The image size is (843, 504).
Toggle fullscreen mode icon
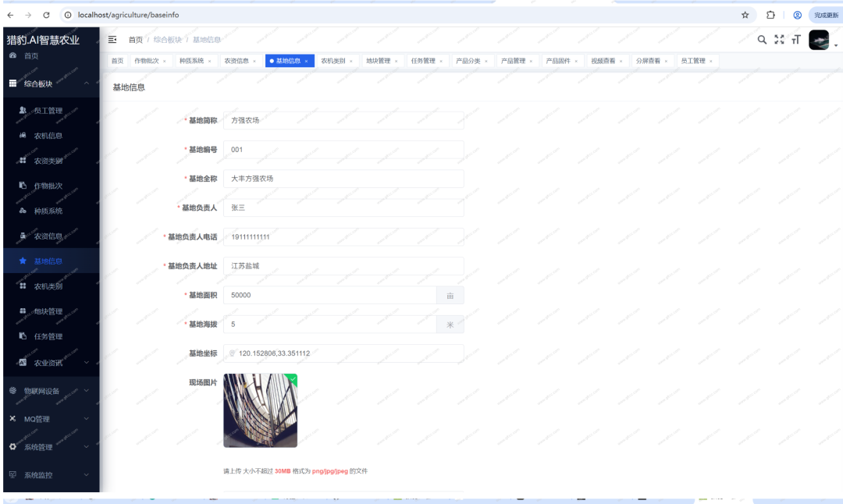coord(779,39)
